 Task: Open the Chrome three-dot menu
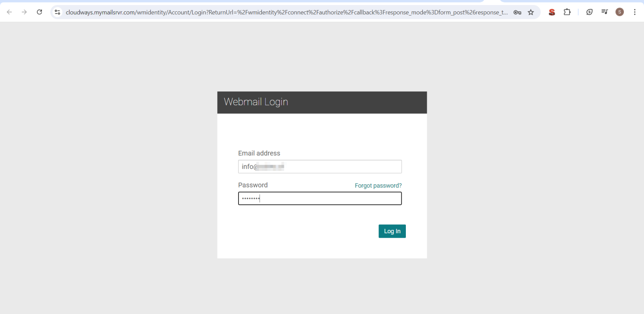coord(635,12)
